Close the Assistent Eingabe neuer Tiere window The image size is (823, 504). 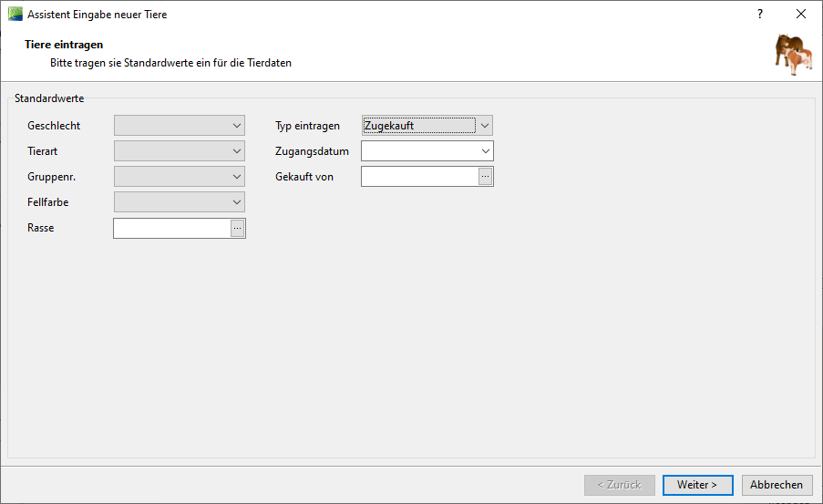[x=801, y=15]
